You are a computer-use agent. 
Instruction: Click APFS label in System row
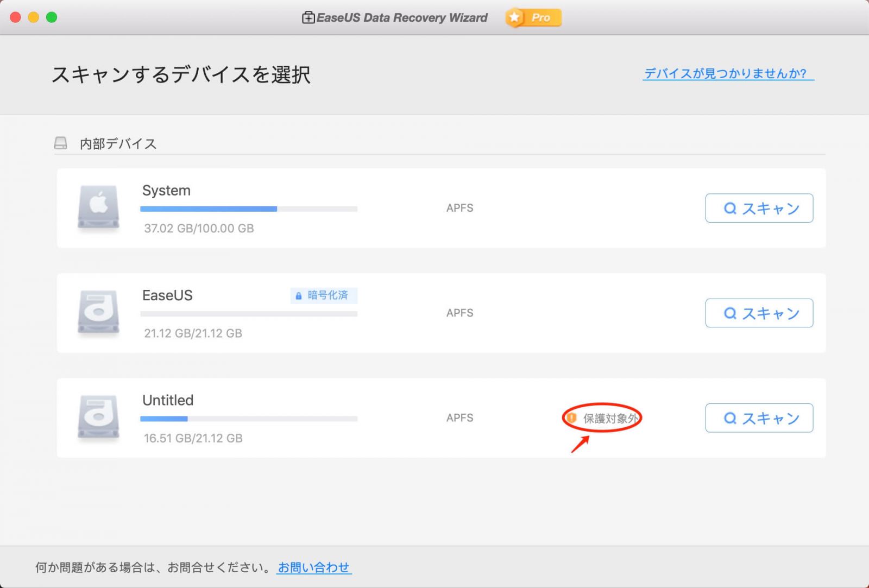[459, 208]
